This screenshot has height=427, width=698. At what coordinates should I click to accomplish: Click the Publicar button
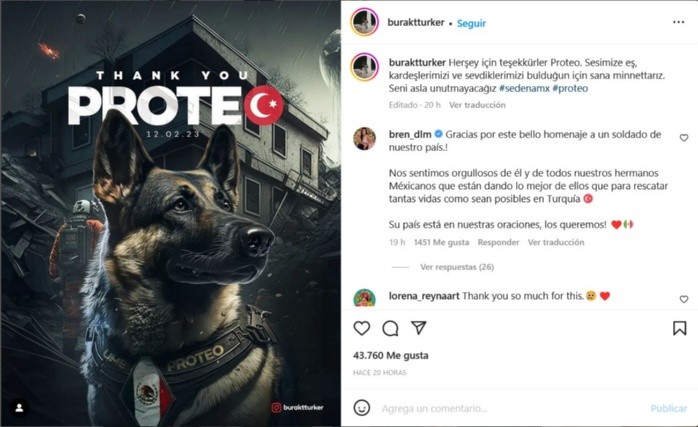669,408
